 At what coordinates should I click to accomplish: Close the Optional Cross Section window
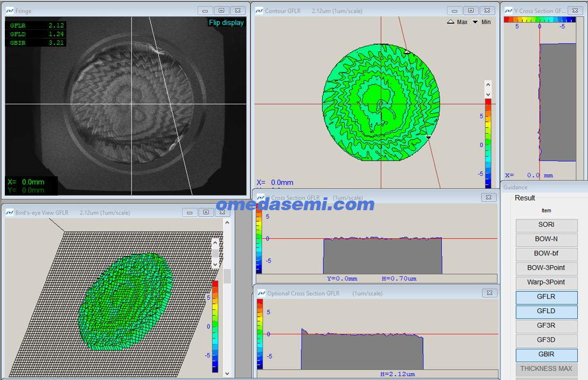[489, 293]
